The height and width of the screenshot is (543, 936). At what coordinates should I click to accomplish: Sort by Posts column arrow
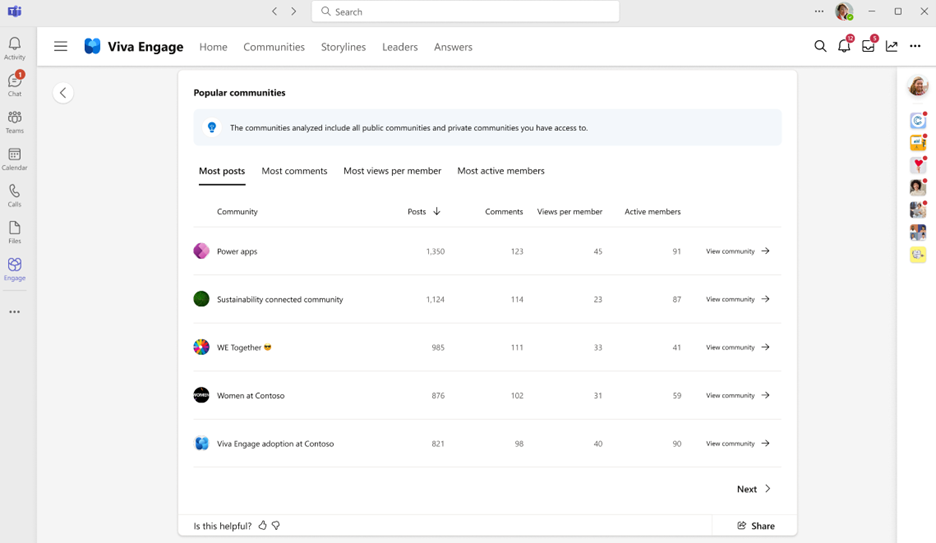(437, 212)
